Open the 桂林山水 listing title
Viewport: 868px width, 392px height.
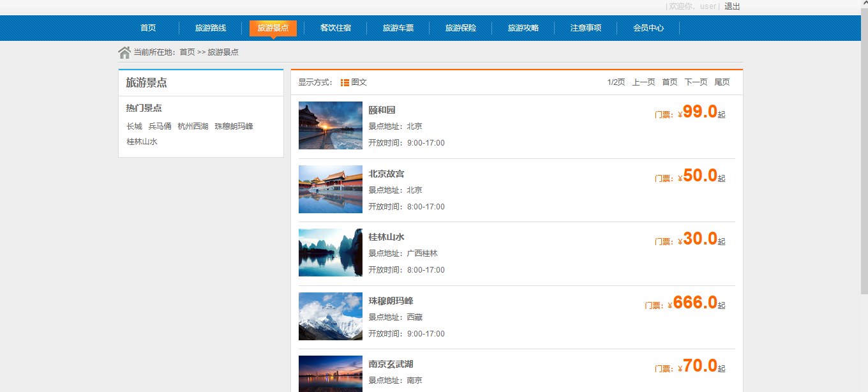386,237
